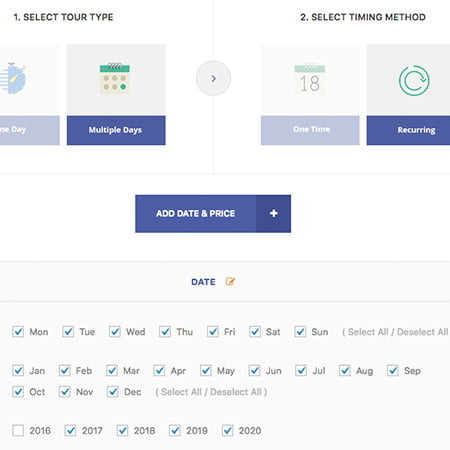Toggle the Fri checkbox

click(x=213, y=332)
